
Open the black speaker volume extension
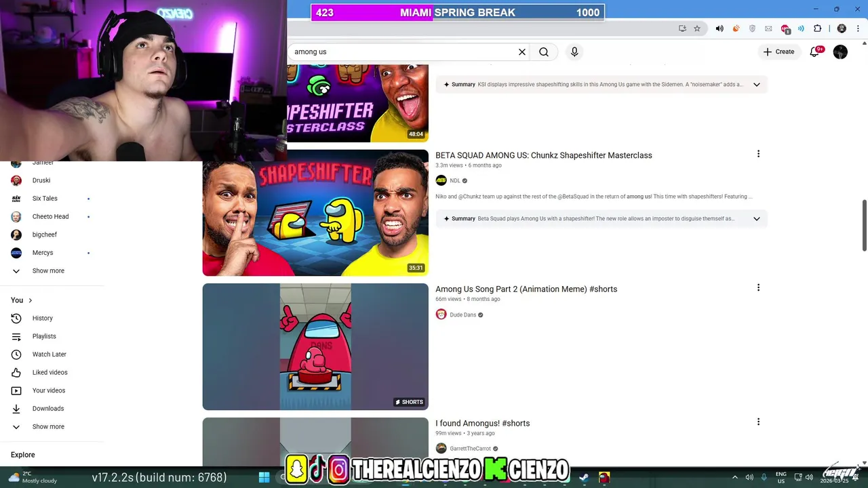[x=719, y=28]
